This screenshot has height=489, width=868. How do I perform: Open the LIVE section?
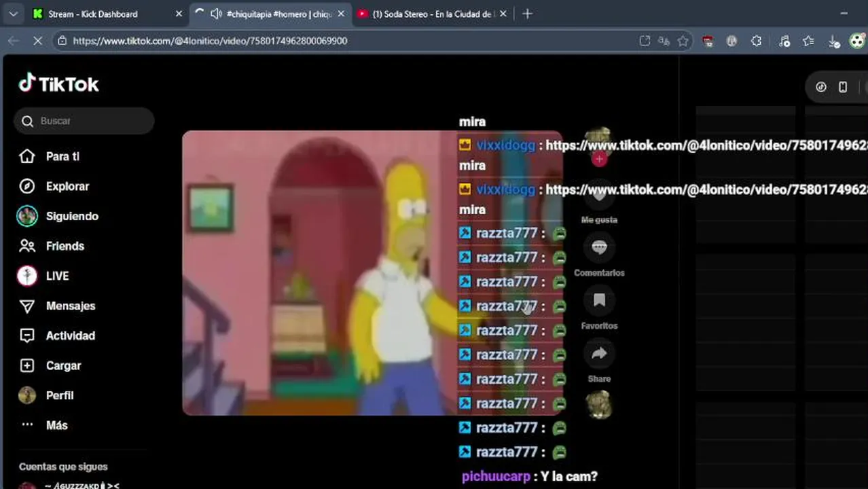pyautogui.click(x=43, y=276)
